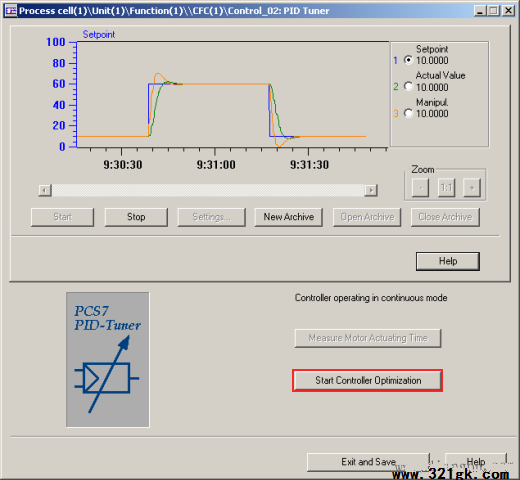Click the time axis scrollbar track
This screenshot has width=520, height=480.
point(208,190)
